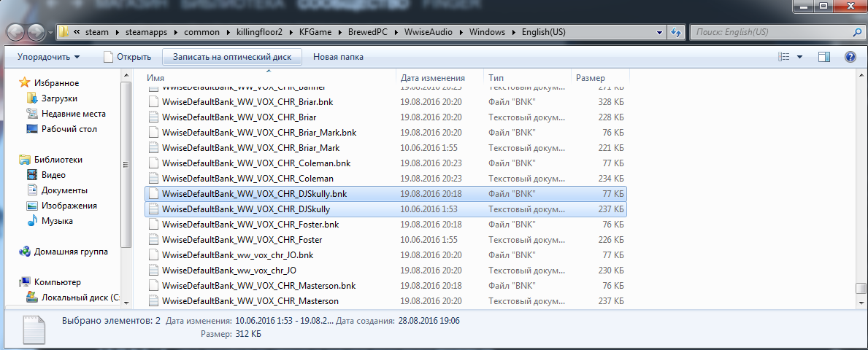This screenshot has height=350, width=868.
Task: Click the BrewedPC breadcrumb segment
Action: pyautogui.click(x=368, y=32)
